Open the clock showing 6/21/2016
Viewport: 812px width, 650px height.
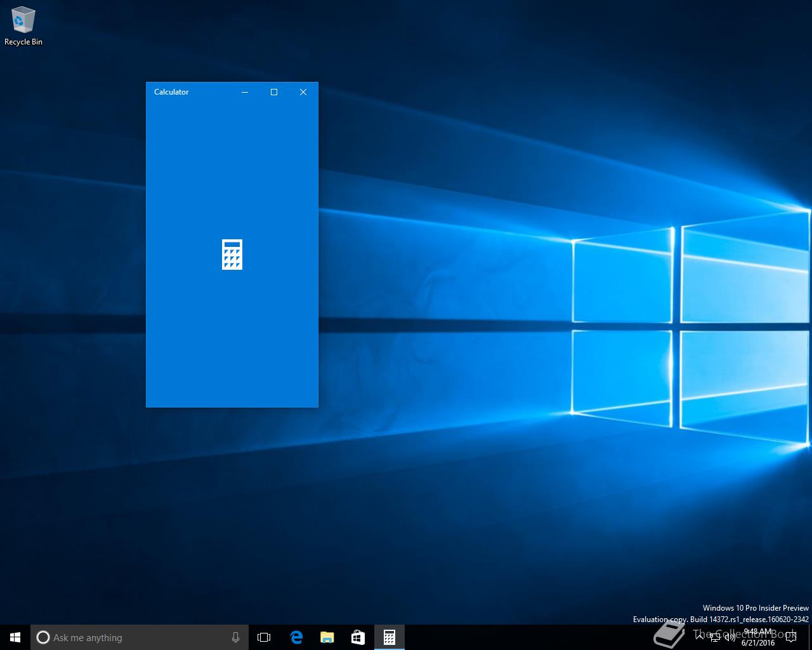[x=758, y=637]
